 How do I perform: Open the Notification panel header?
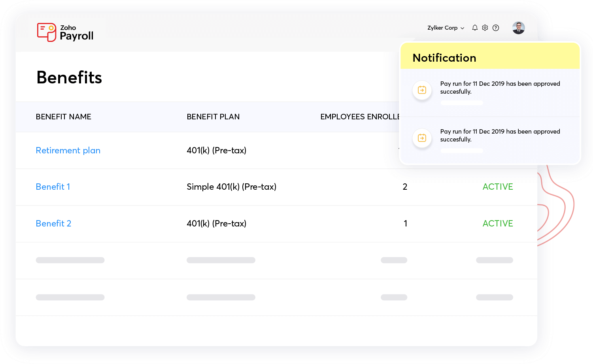(444, 58)
